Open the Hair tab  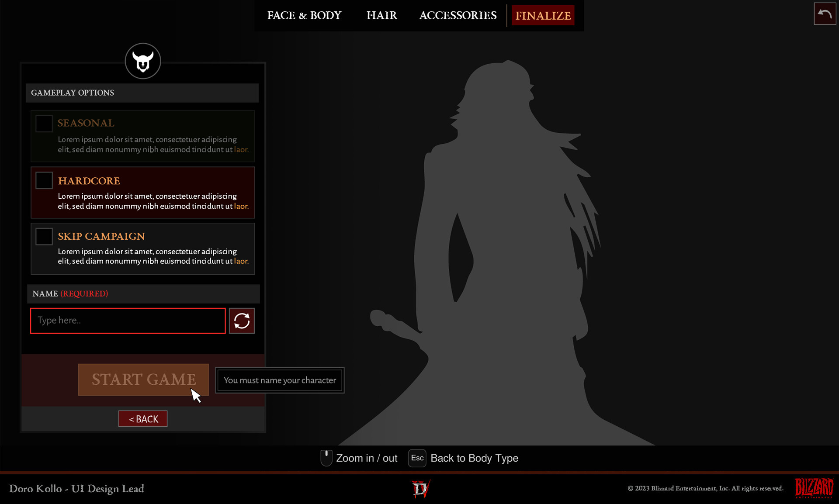pyautogui.click(x=381, y=15)
